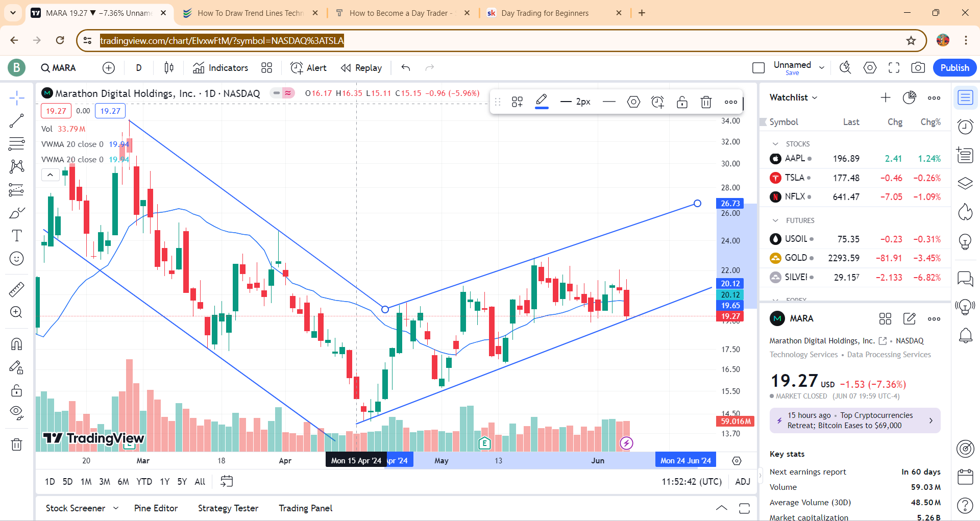Open the Hotlists flame panel
Screen dimensions: 980x521
coord(965,212)
